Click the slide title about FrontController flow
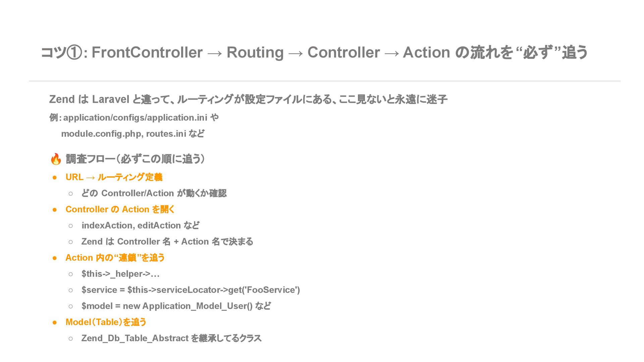The width and height of the screenshot is (644, 362). pyautogui.click(x=314, y=52)
